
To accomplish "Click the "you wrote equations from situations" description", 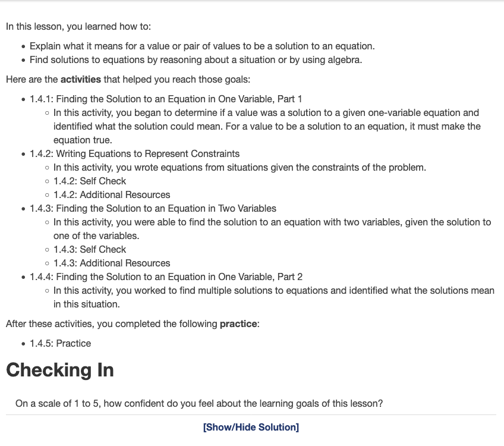I will tap(240, 167).
